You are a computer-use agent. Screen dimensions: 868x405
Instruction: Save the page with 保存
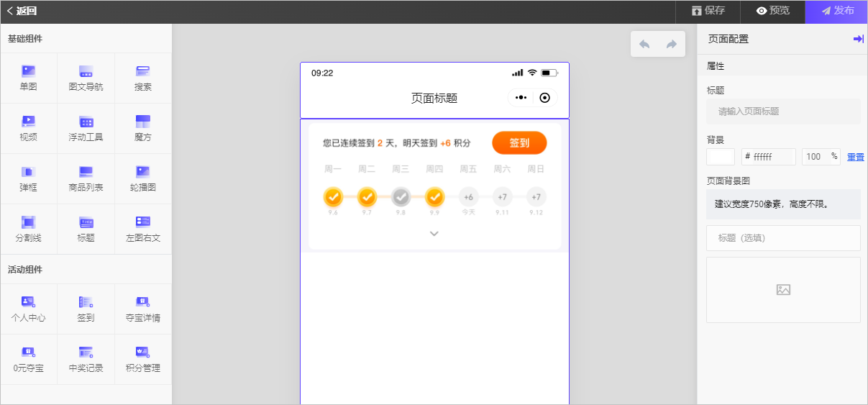[708, 11]
